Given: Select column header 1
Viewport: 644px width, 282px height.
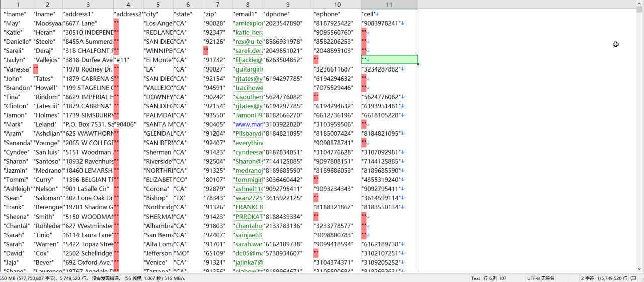Looking at the screenshot, I should (18, 5).
